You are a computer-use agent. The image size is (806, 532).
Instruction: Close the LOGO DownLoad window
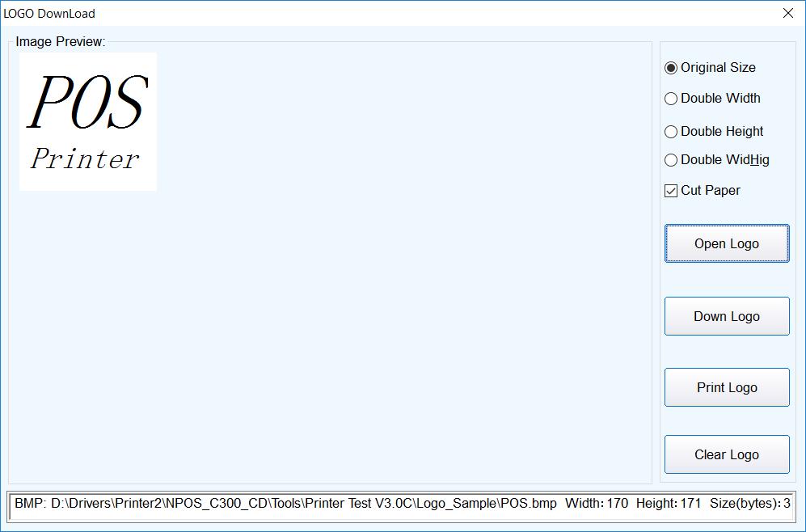[788, 14]
